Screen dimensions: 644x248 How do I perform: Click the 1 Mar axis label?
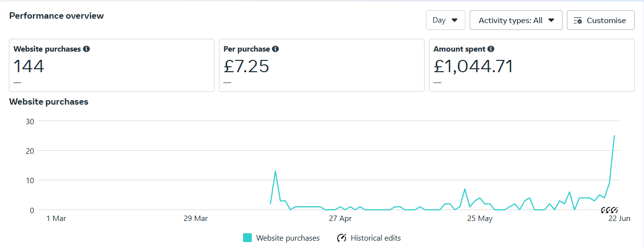[56, 219]
